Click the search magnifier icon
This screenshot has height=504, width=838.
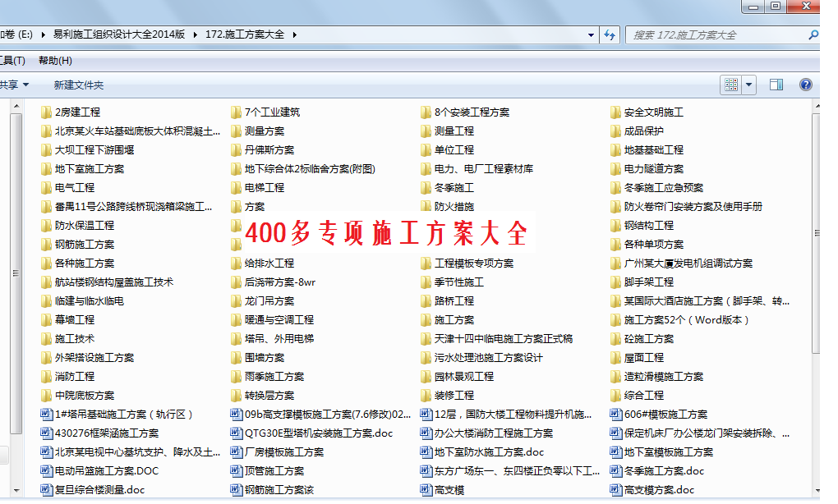[813, 35]
